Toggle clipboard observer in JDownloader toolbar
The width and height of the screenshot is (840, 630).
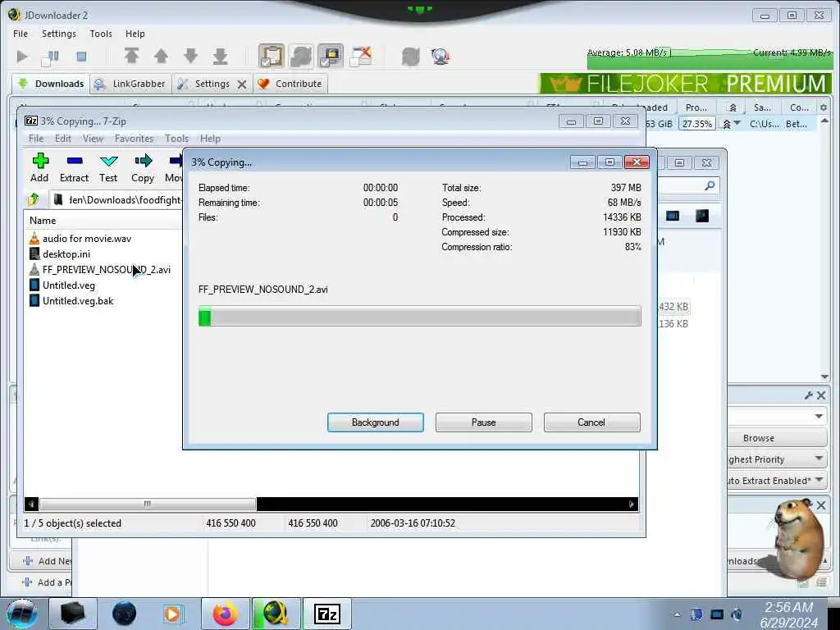click(272, 56)
